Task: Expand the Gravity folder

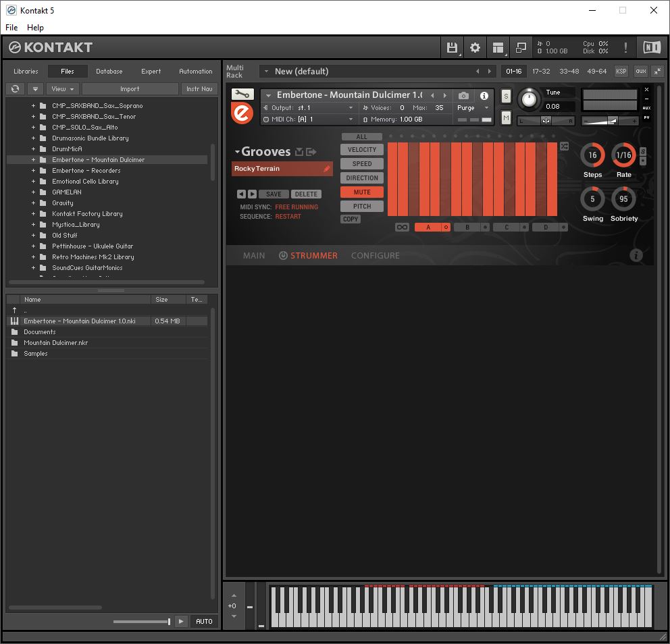Action: click(33, 203)
